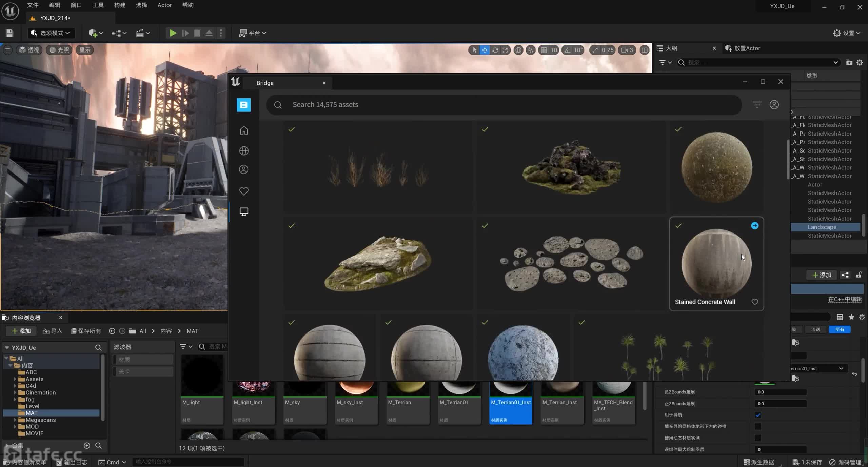Create new folder in outliner

click(849, 62)
